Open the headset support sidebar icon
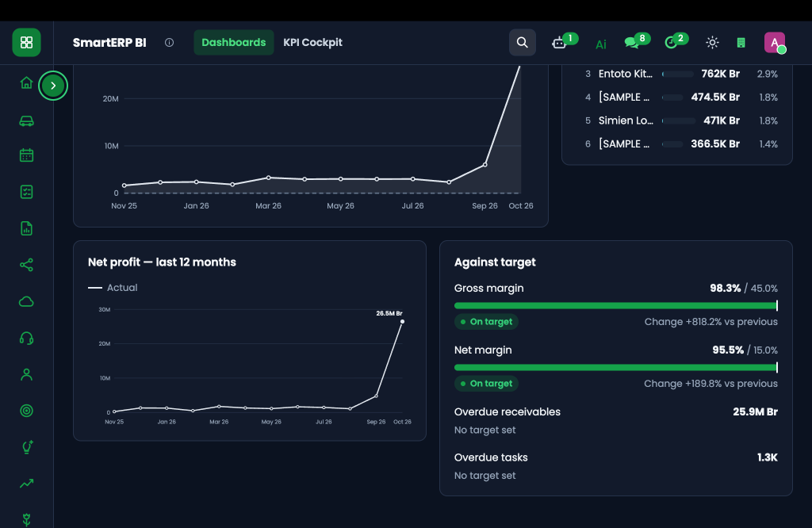Viewport: 812px width, 528px height. (26, 339)
